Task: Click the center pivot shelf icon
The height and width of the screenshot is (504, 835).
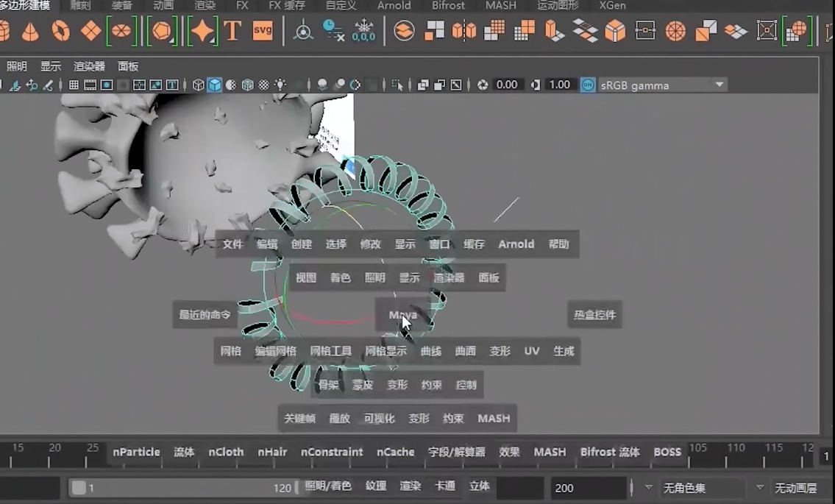Action: tap(303, 31)
